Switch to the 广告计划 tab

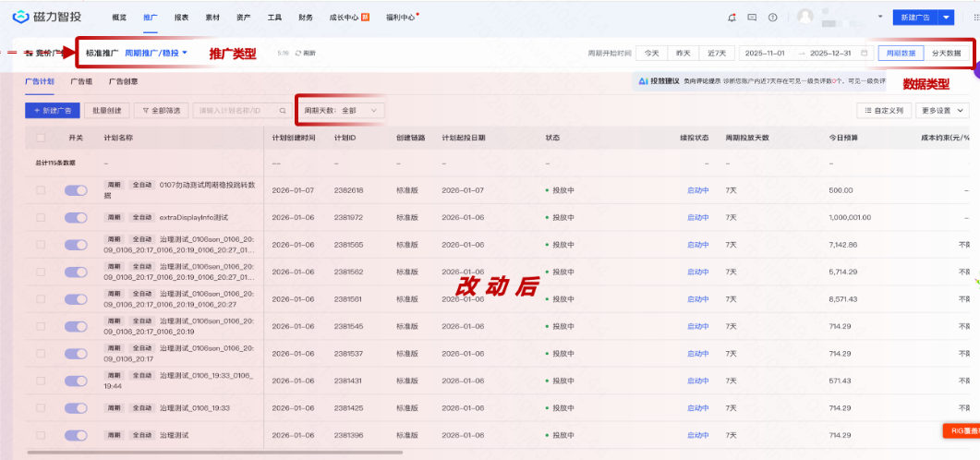pos(40,82)
